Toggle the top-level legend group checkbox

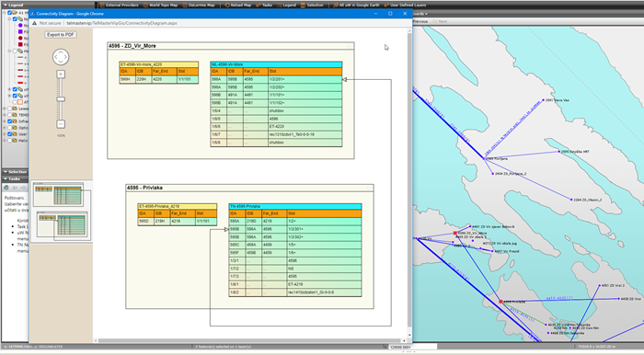click(x=10, y=13)
